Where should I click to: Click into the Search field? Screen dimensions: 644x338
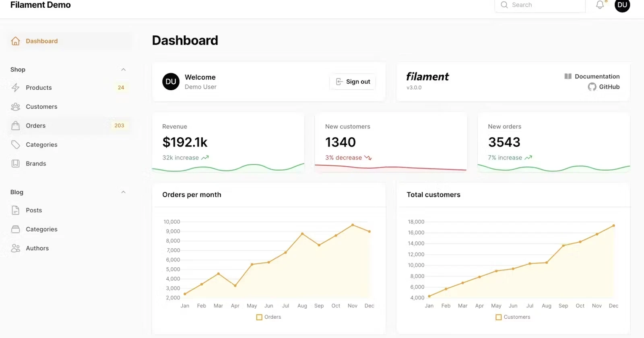(539, 5)
